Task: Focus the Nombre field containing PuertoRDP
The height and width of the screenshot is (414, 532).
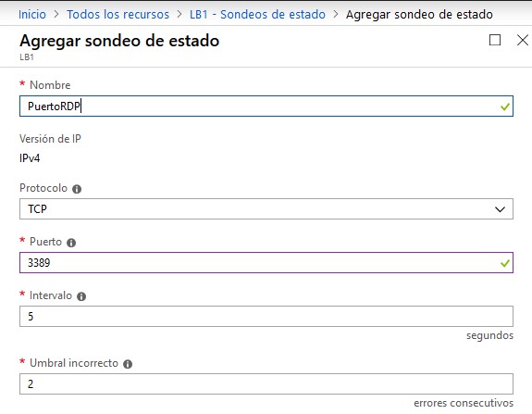Action: [266, 107]
